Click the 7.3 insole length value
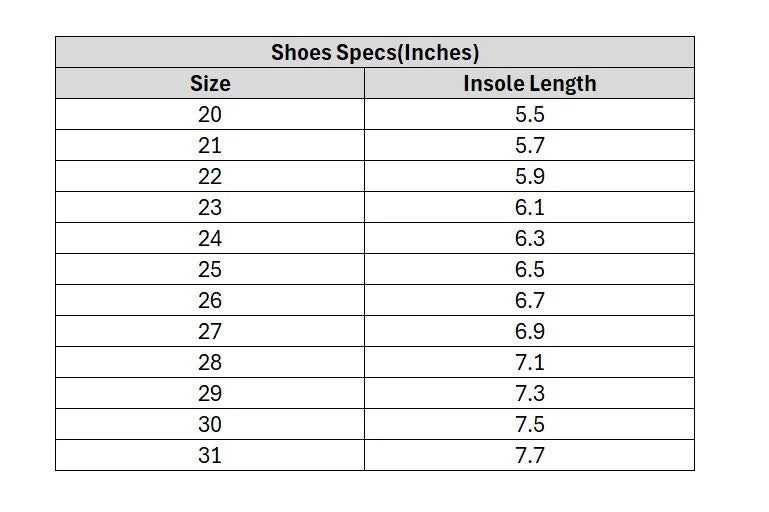The width and height of the screenshot is (769, 512). (530, 393)
